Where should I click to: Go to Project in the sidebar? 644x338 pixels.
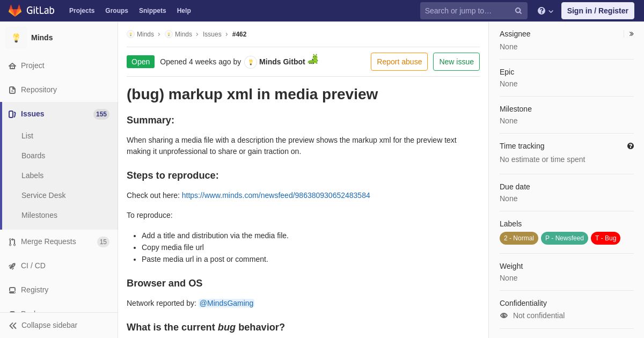33,65
